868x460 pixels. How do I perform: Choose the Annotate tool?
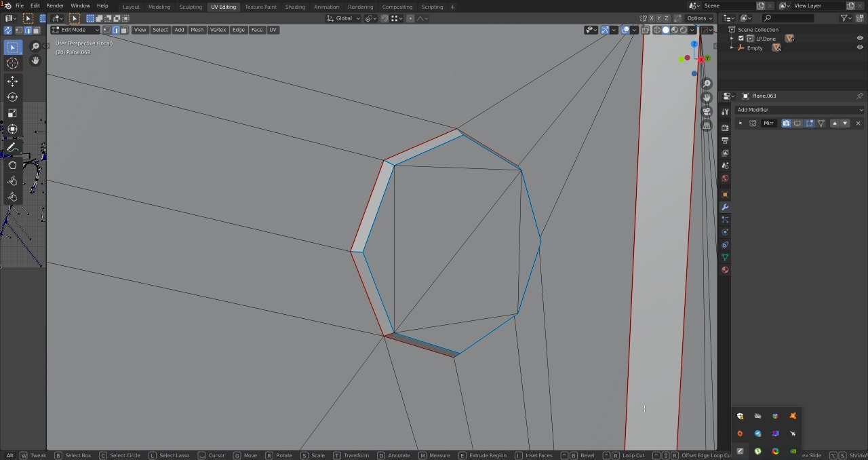click(12, 147)
